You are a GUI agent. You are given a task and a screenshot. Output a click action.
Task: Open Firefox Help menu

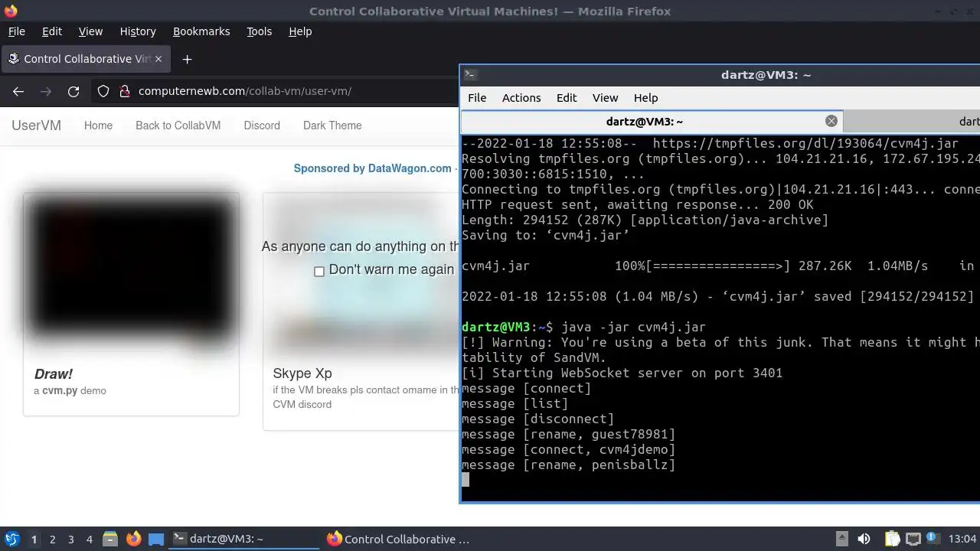(300, 31)
